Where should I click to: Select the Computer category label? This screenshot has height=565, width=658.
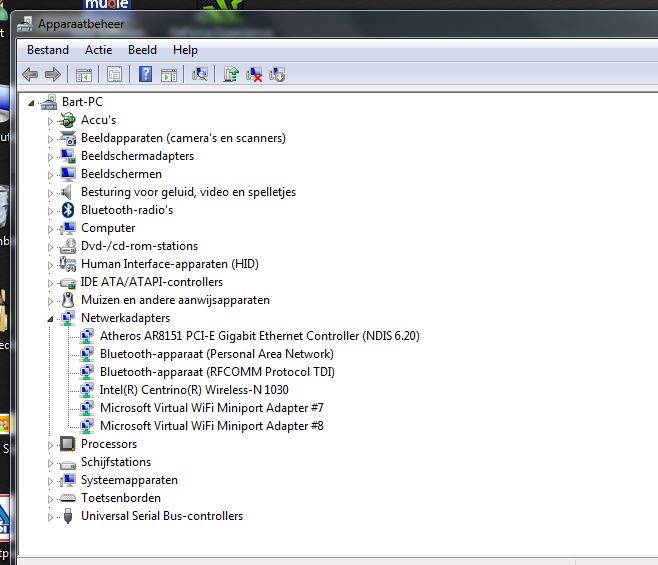108,228
